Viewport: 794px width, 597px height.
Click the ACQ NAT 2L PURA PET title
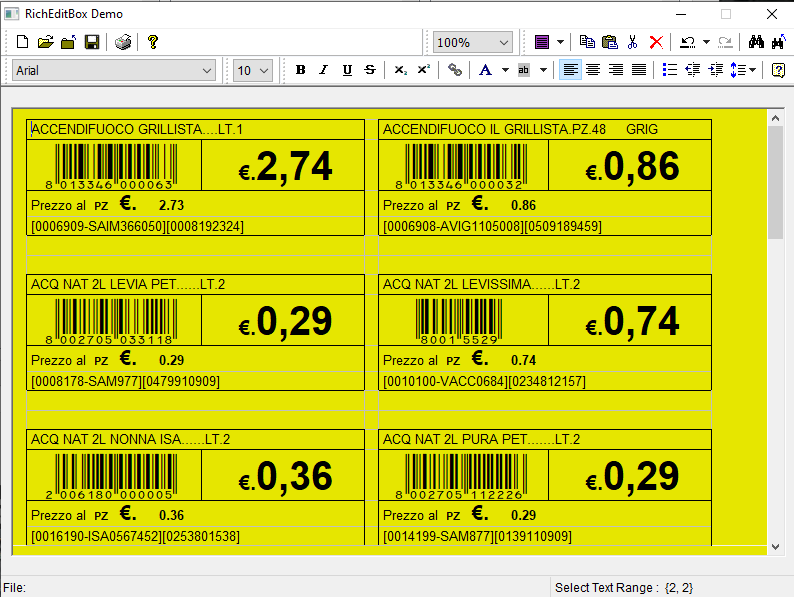(482, 440)
